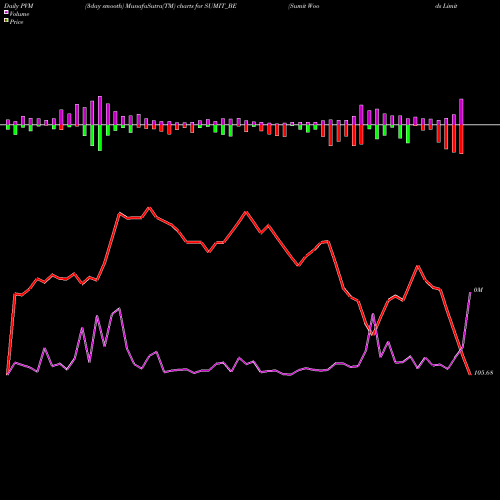This screenshot has width=500, height=500.
Task: Click the last red price bar at far right
Action: tap(461, 139)
